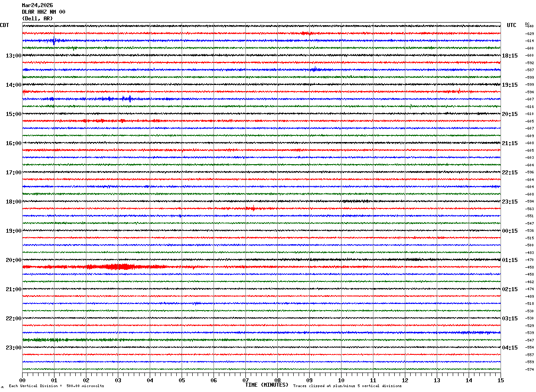Click the TIME (MINUTES) axis title
536x392 pixels.
(x=267, y=385)
